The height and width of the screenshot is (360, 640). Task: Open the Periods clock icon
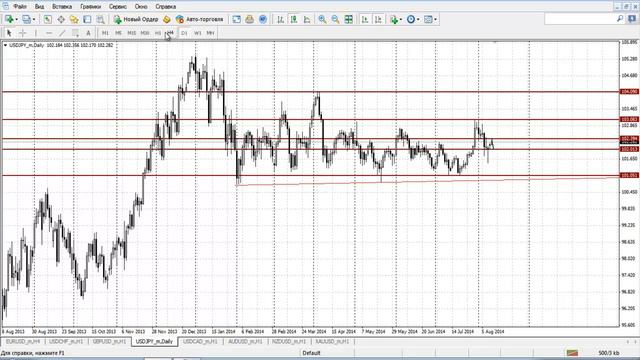(x=411, y=19)
